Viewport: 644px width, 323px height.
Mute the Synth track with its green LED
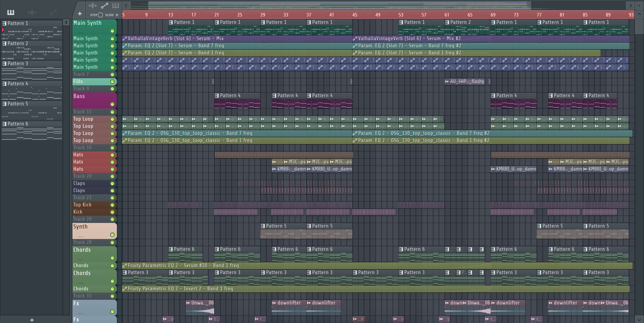(x=112, y=235)
